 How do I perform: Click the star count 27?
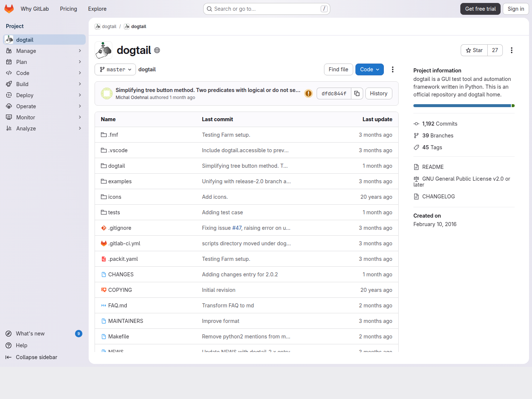tap(495, 50)
